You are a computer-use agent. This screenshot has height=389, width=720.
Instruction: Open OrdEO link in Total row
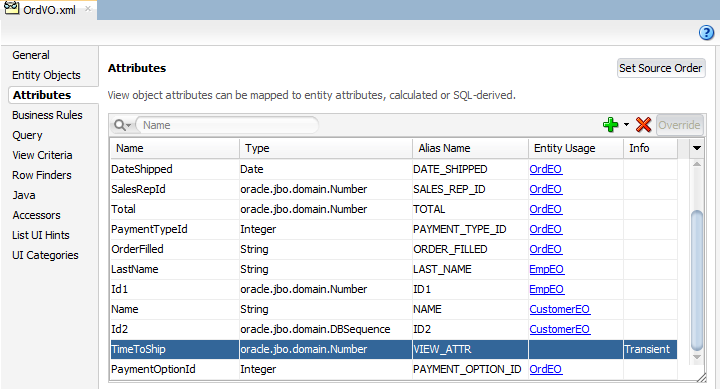(x=546, y=209)
